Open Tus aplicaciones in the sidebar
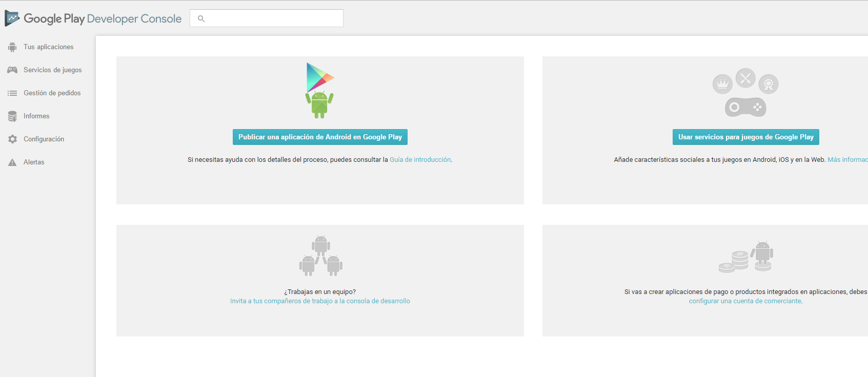868x377 pixels. tap(49, 47)
